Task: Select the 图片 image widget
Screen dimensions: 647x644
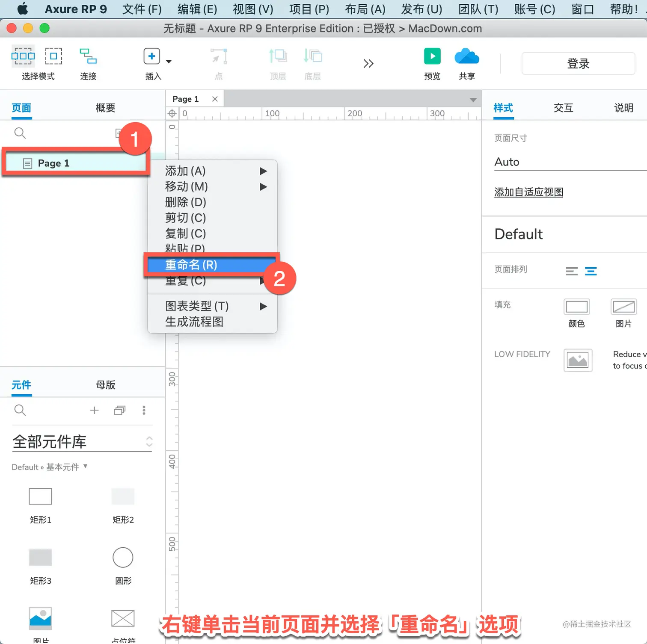Action: [41, 625]
